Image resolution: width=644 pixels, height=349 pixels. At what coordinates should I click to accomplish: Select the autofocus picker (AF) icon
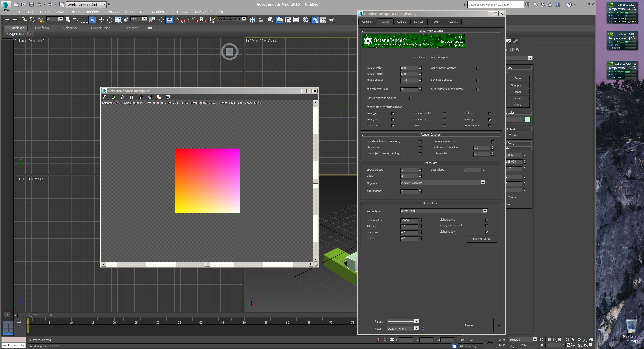(140, 97)
